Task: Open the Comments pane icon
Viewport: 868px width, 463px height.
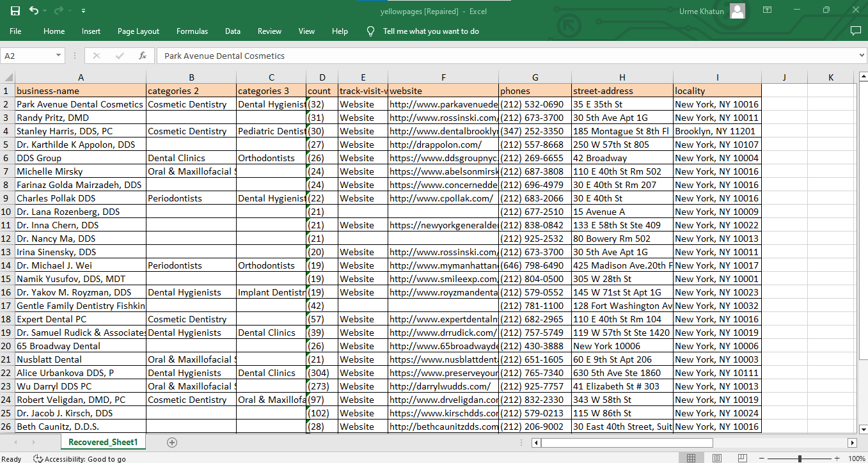Action: pos(856,31)
